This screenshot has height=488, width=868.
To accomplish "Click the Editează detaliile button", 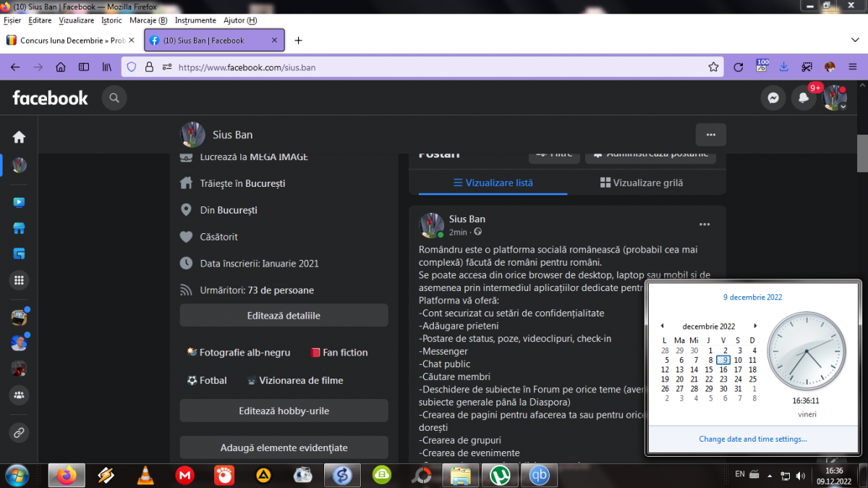I will (284, 316).
